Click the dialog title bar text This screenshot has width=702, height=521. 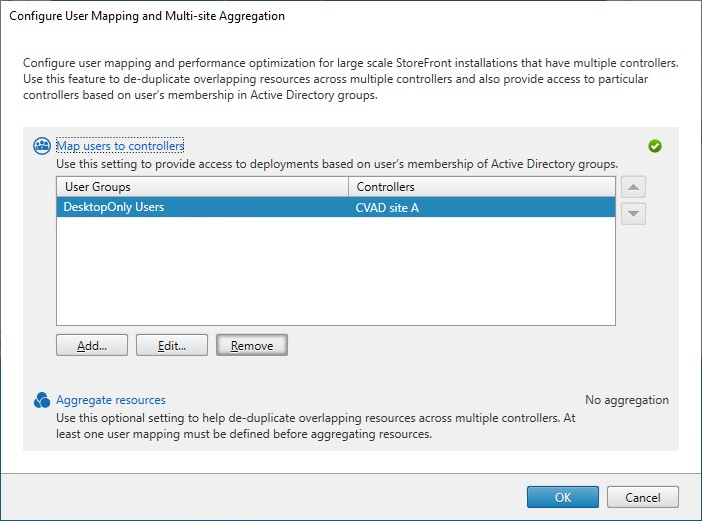click(147, 16)
